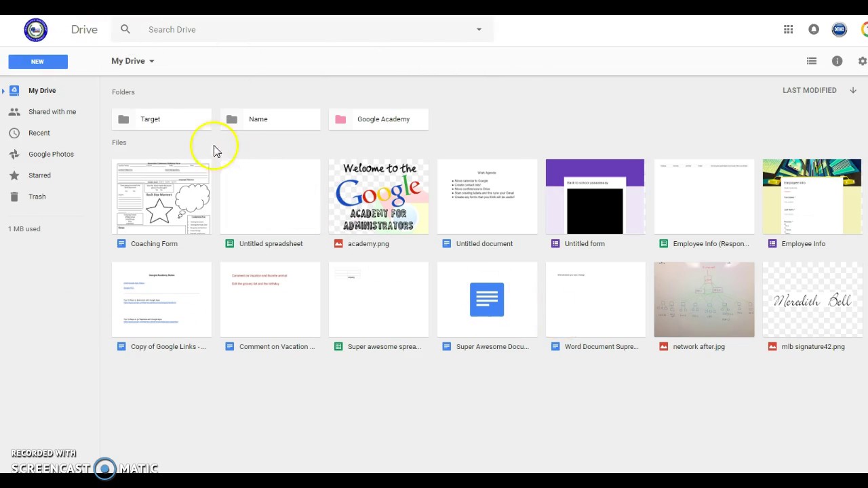This screenshot has height=488, width=868.
Task: Click the Forms icon beside Employee Info
Action: click(x=772, y=243)
